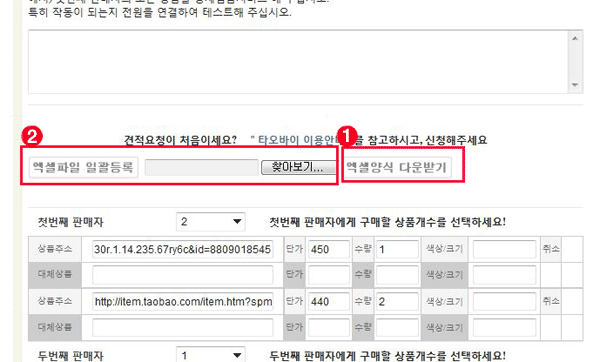600x362 pixels.
Task: Click first 상품주소 field containing id=8809018545
Action: pos(183,249)
